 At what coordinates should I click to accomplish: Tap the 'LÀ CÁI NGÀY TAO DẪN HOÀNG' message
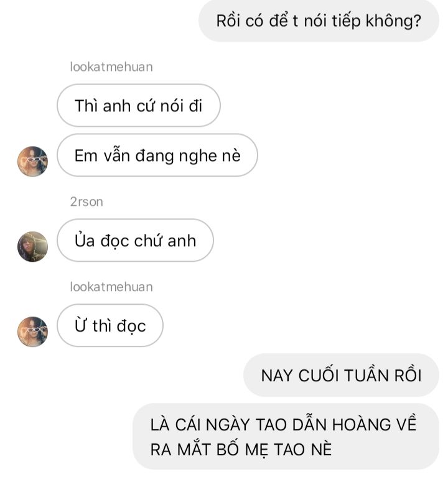point(286,437)
